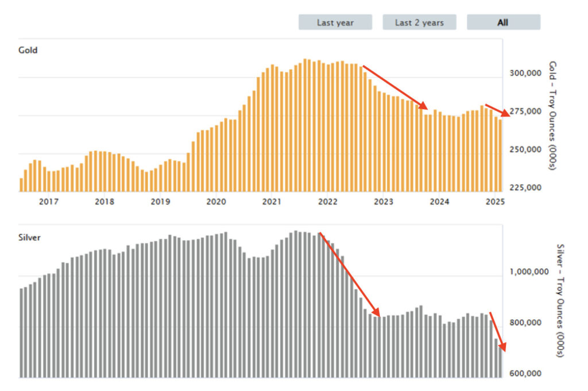
Task: Click the short red arrow at Silver chart's right end
Action: pos(497,332)
